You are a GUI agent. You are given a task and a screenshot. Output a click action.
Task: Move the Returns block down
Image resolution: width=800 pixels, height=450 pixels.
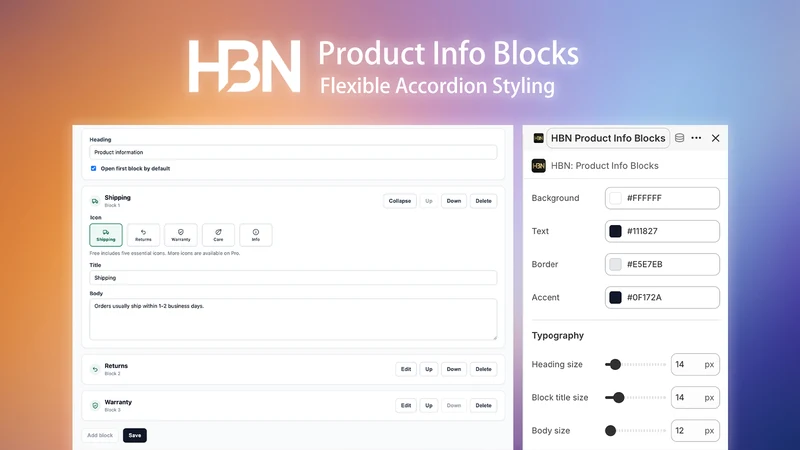coord(454,369)
